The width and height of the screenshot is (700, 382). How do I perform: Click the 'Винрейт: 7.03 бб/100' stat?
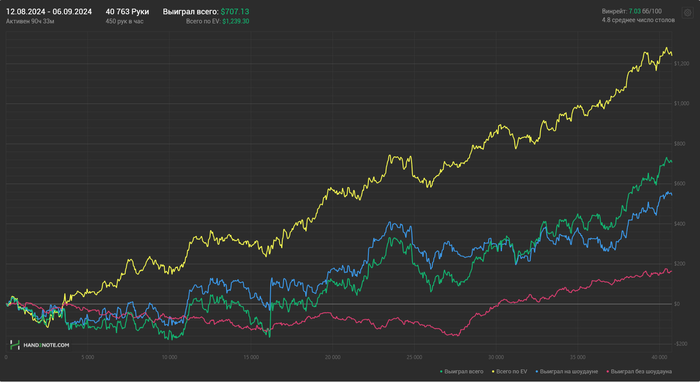[x=632, y=11]
